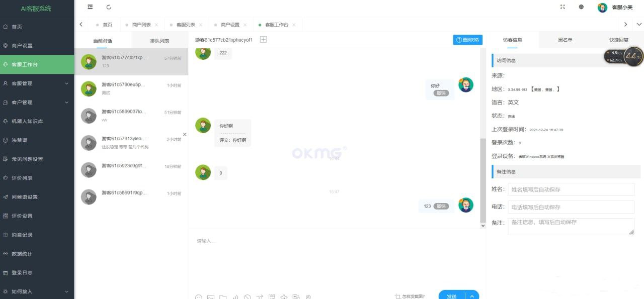Click the refresh icon in the top bar
Viewport: 644px width, 299px height.
click(x=109, y=7)
